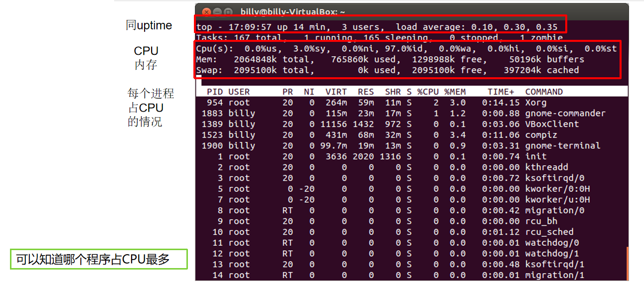Click the green box CPU usage note
The height and width of the screenshot is (287, 644).
(x=98, y=260)
